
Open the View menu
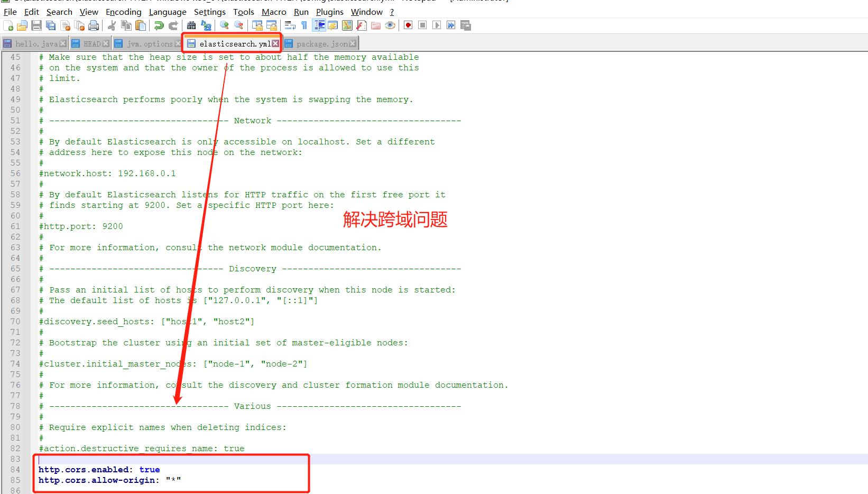[89, 12]
